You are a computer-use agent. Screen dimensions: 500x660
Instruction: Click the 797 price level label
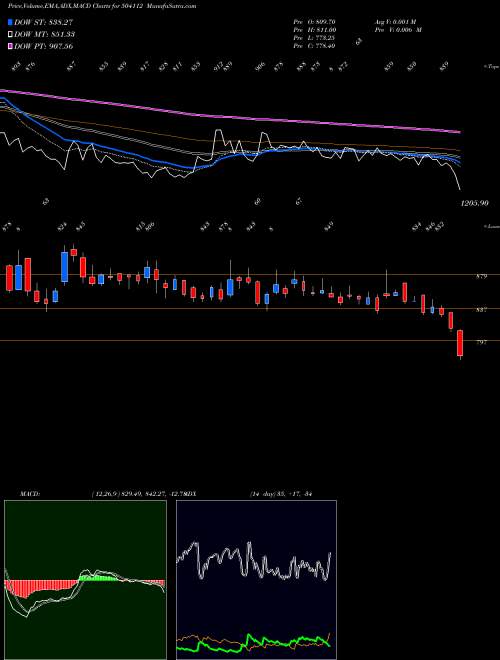tap(482, 343)
